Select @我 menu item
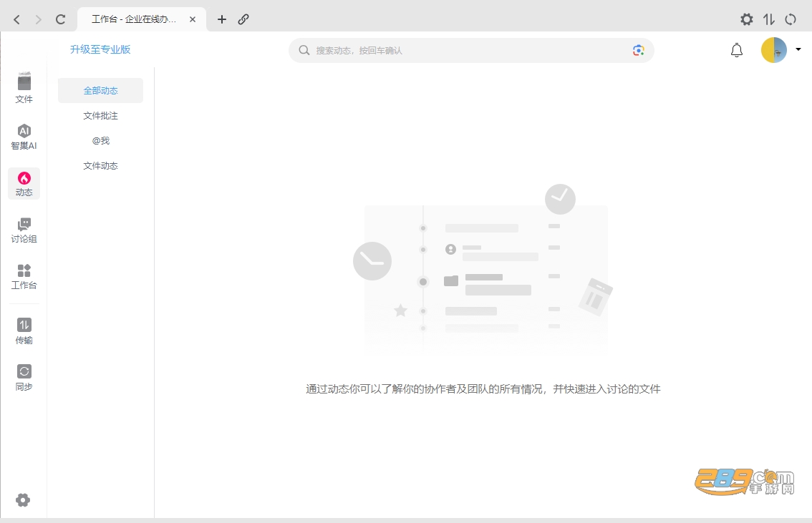 coord(100,141)
